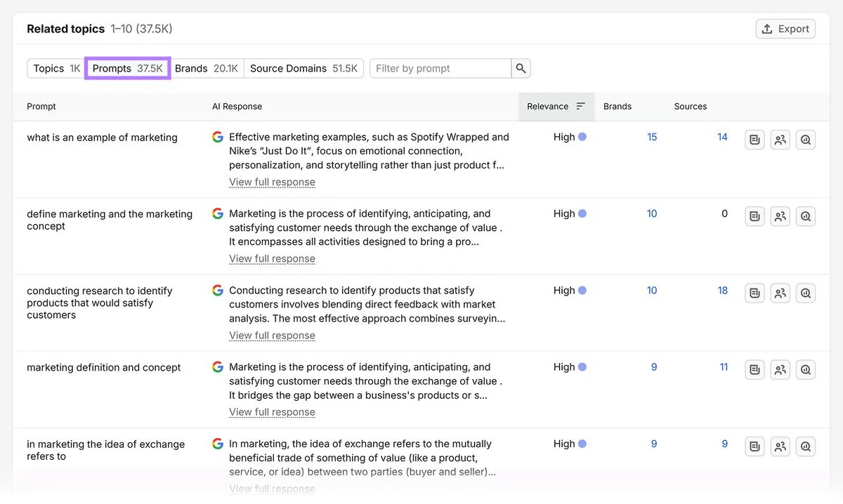Click magnifier-chart icon for 'define marketing' row
This screenshot has width=843, height=504.
coord(806,216)
